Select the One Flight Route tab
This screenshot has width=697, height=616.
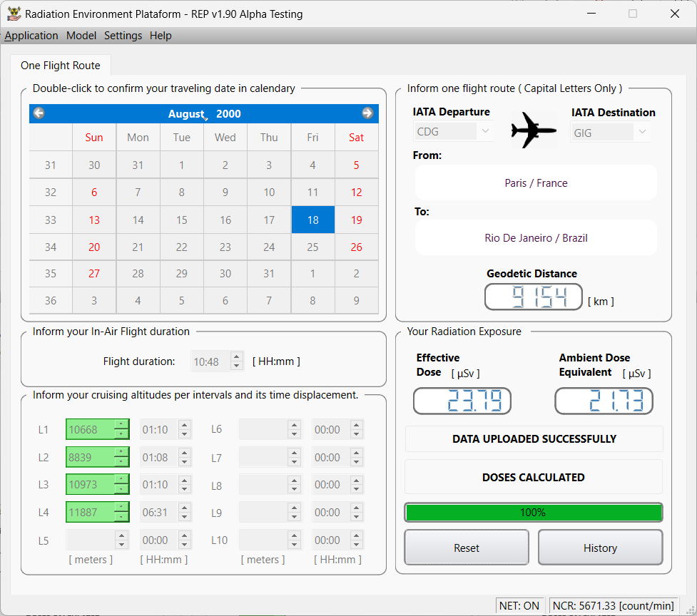(61, 66)
